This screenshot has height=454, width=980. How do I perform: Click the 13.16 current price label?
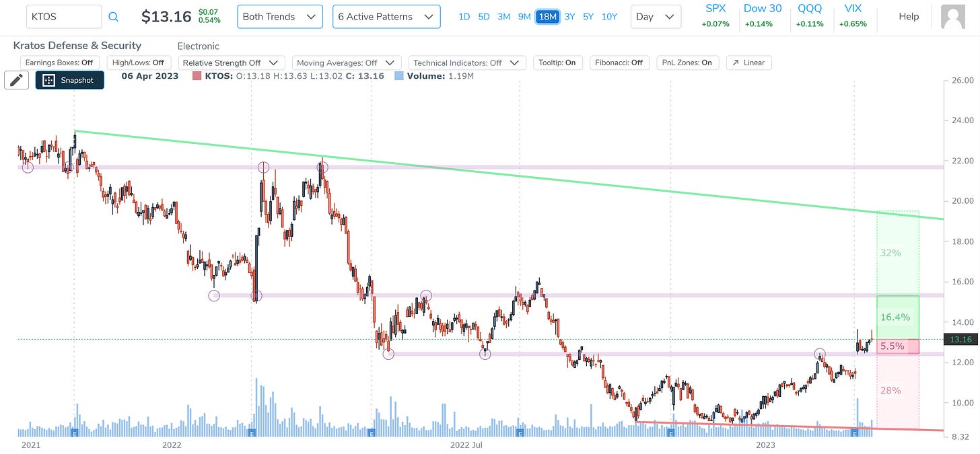962,340
